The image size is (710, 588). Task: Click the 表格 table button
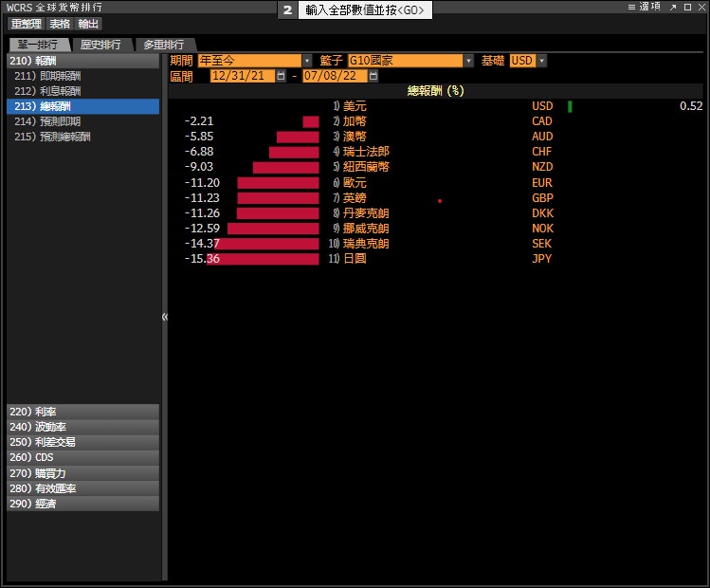click(60, 24)
